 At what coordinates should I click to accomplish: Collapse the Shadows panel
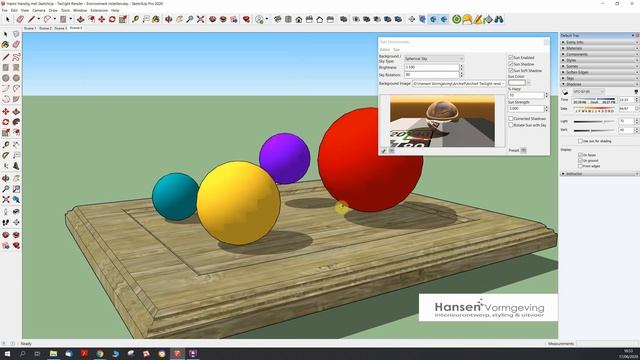[600, 84]
